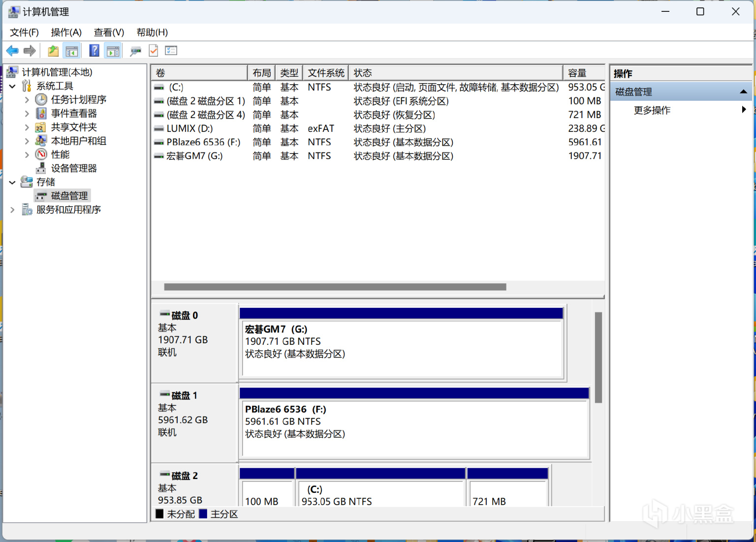
Task: Collapse the 存储 tree node
Action: (12, 182)
